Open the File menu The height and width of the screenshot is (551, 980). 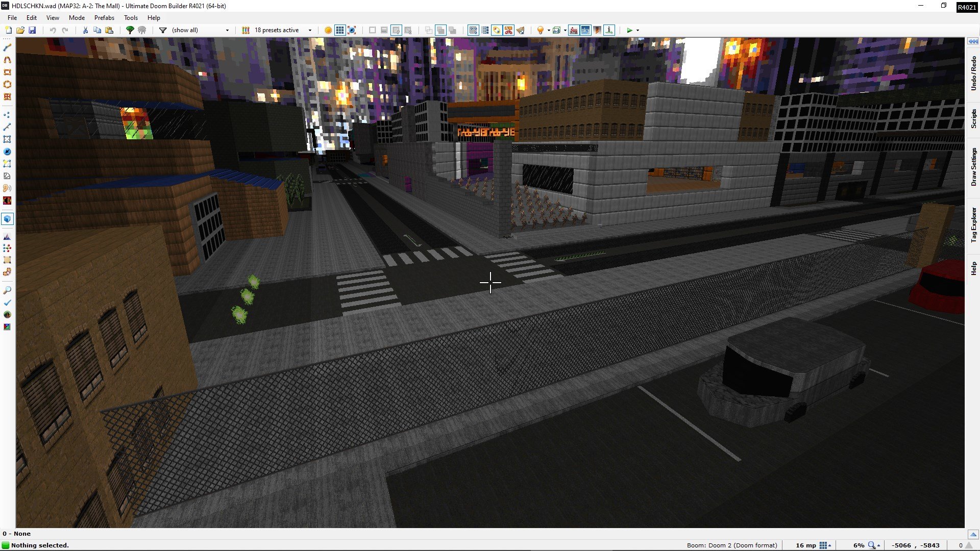12,17
